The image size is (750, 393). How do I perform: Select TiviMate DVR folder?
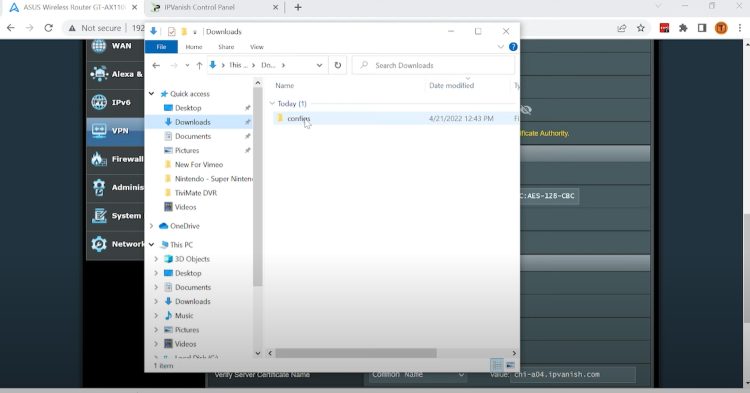[x=196, y=193]
